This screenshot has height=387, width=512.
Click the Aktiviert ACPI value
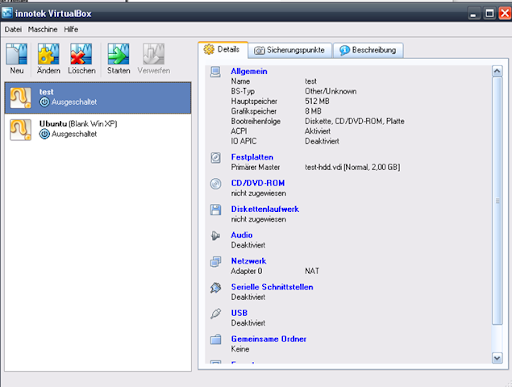(318, 131)
